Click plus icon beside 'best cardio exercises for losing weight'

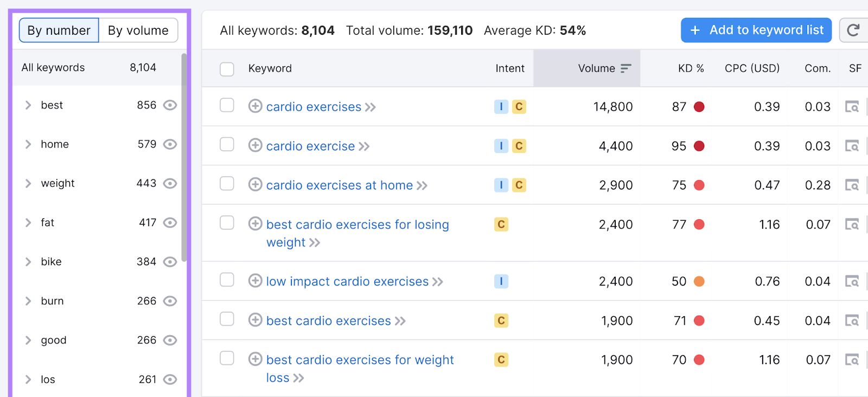point(255,223)
